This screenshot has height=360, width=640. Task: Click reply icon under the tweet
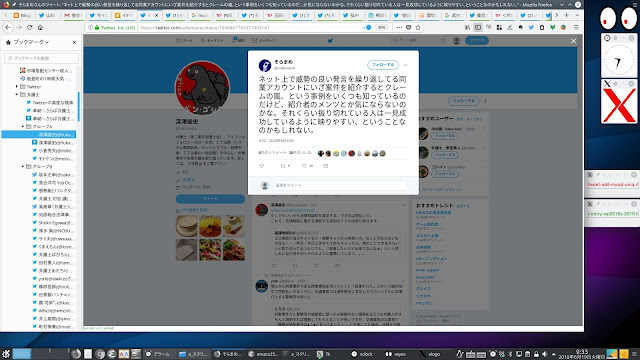(262, 166)
